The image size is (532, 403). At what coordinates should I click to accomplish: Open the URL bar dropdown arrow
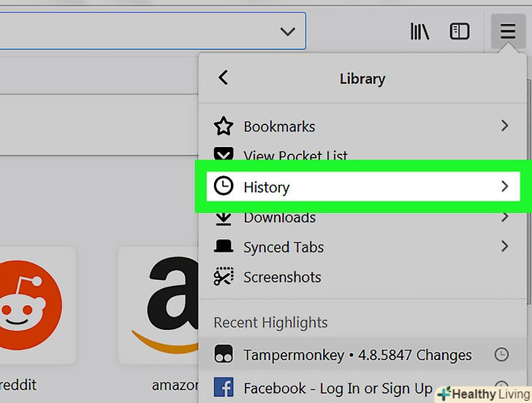(x=288, y=31)
